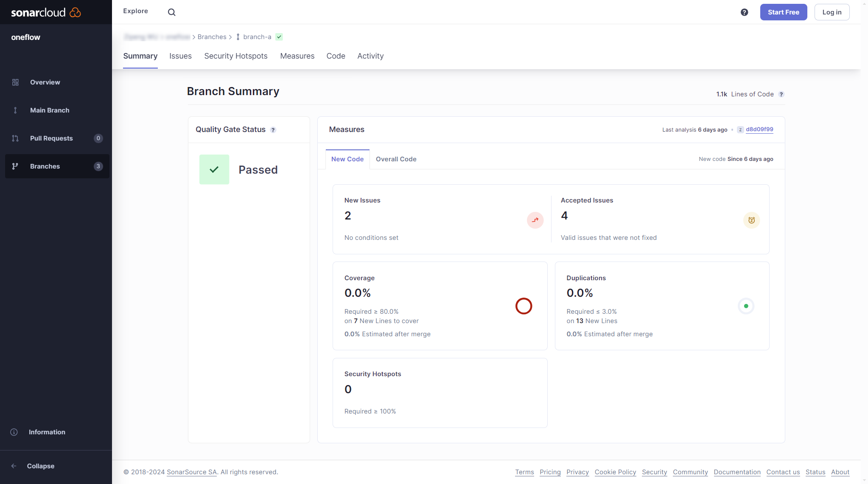The image size is (868, 484).
Task: Expand the Branches navigation section
Action: tap(56, 166)
